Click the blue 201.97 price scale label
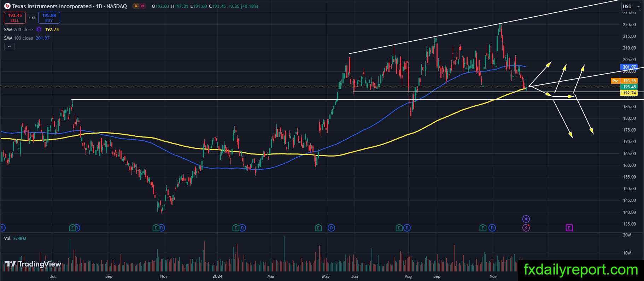The image size is (644, 281). [x=629, y=67]
